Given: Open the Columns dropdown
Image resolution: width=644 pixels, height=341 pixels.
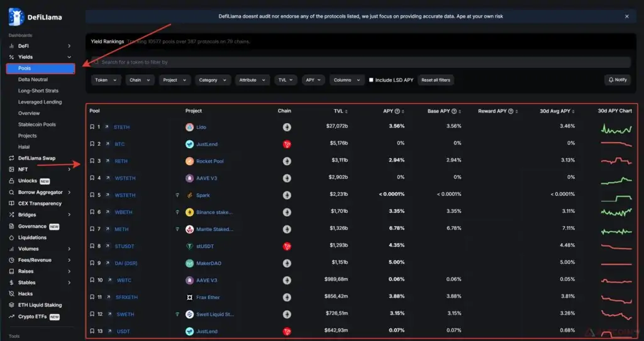Looking at the screenshot, I should [347, 80].
